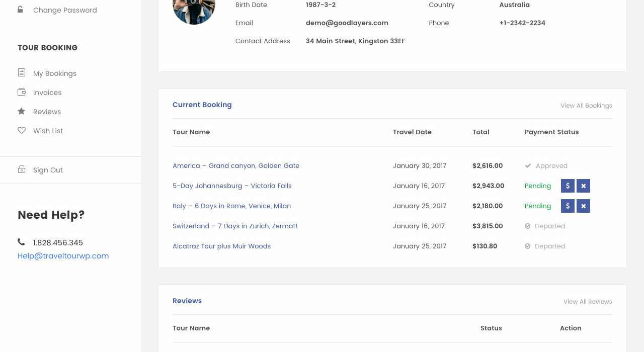Click the cancel X icon for Johannesburg booking
Image resolution: width=644 pixels, height=352 pixels.
[583, 186]
